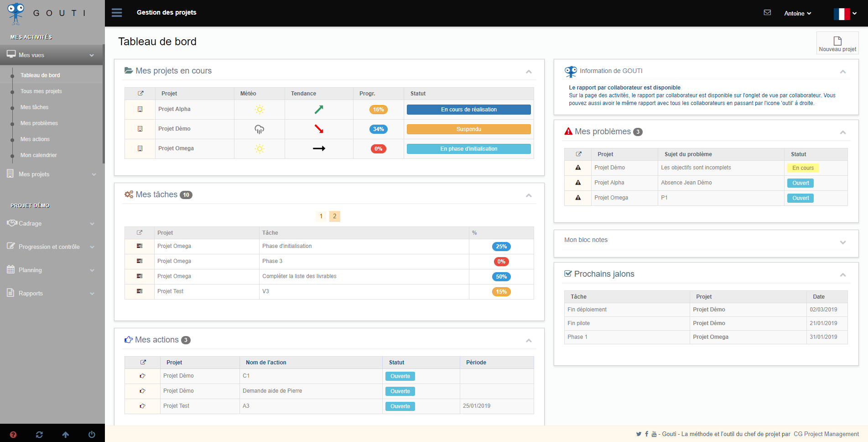Open the sidebar Mes problèmes menu item
The width and height of the screenshot is (868, 442).
pyautogui.click(x=39, y=123)
